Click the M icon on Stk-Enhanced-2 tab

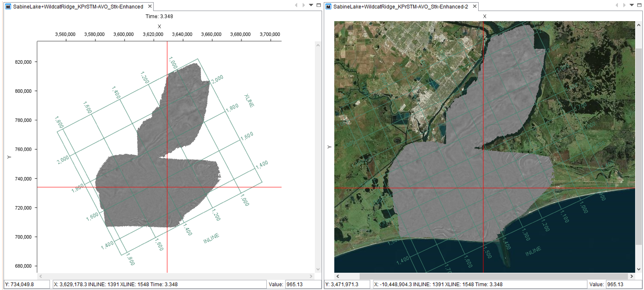pos(329,7)
